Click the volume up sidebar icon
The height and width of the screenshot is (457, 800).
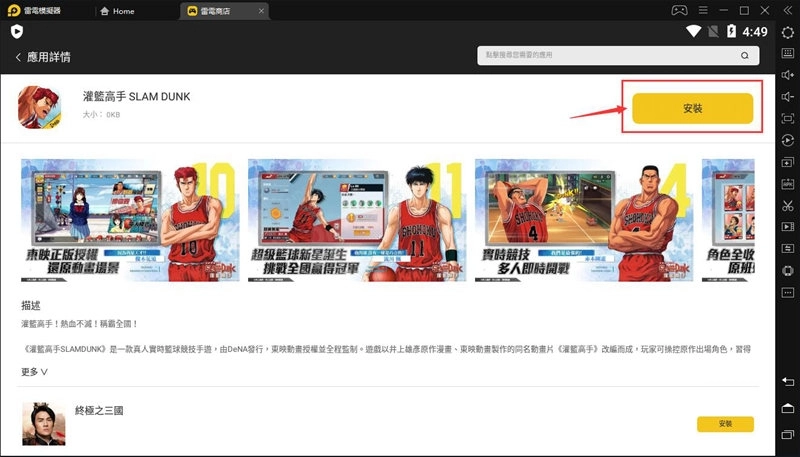(788, 75)
